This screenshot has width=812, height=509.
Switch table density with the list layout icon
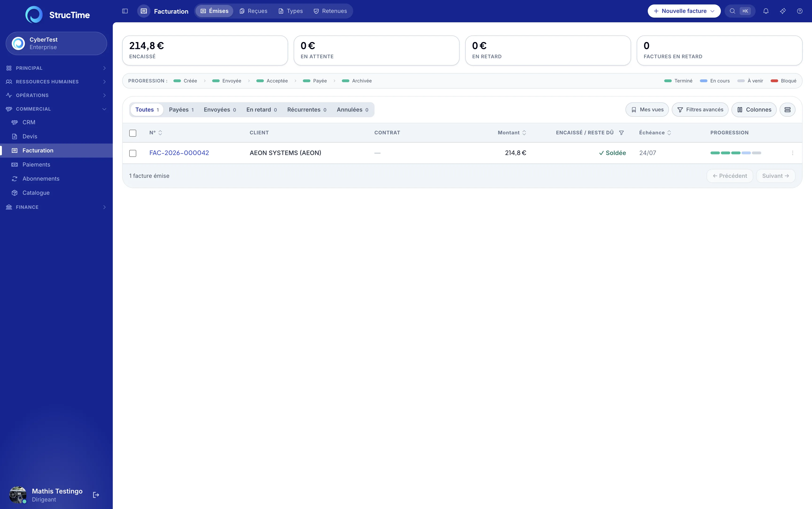787,110
